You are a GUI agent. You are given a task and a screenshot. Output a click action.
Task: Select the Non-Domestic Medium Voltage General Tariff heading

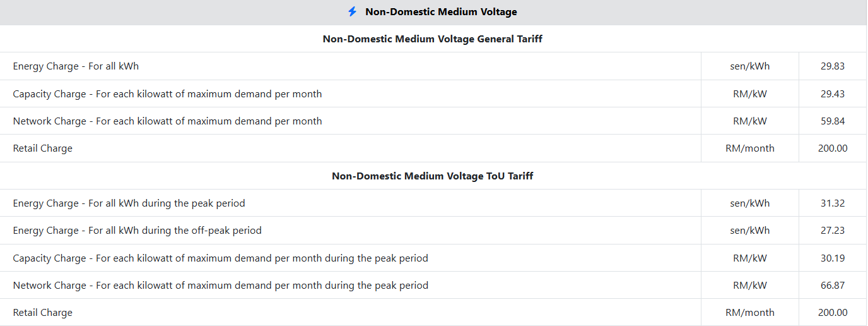432,39
